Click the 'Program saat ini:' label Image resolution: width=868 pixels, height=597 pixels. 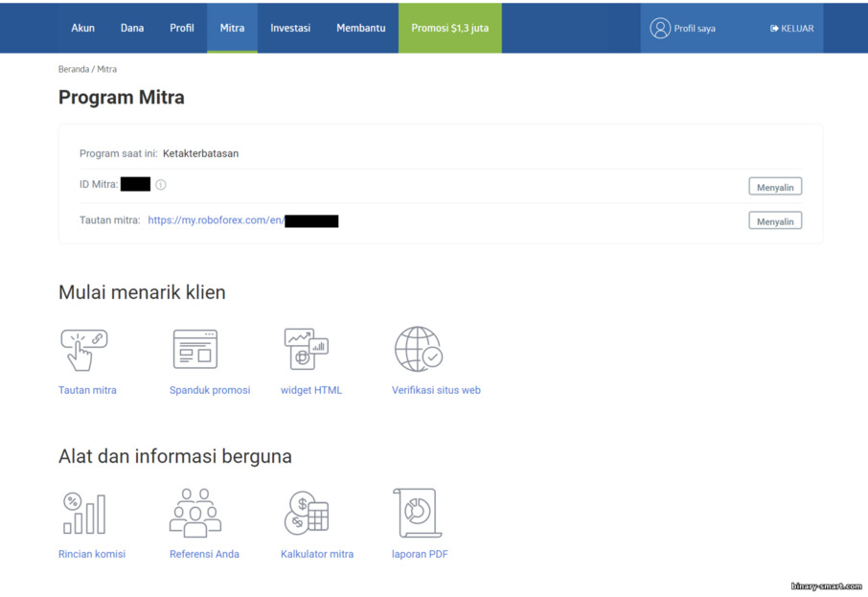[x=119, y=154]
